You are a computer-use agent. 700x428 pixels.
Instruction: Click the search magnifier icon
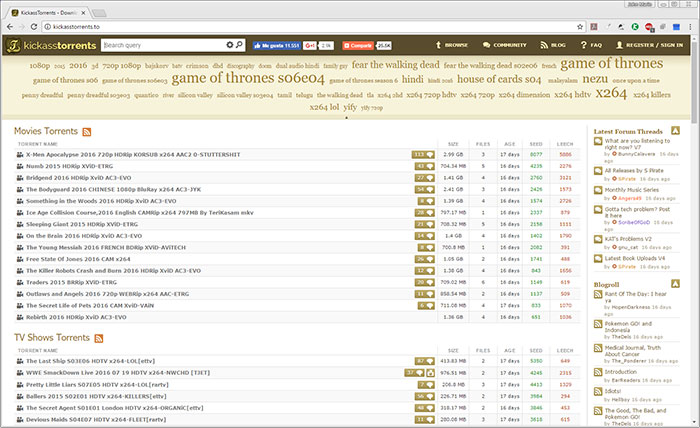pyautogui.click(x=239, y=45)
